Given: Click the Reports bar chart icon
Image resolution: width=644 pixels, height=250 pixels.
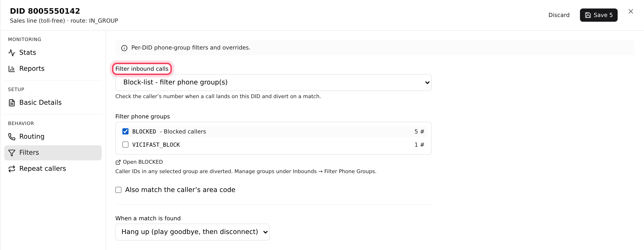Looking at the screenshot, I should pyautogui.click(x=12, y=69).
